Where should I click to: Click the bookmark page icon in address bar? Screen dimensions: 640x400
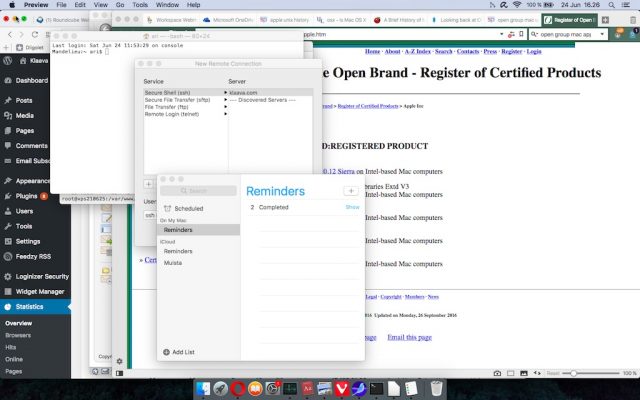[x=521, y=34]
